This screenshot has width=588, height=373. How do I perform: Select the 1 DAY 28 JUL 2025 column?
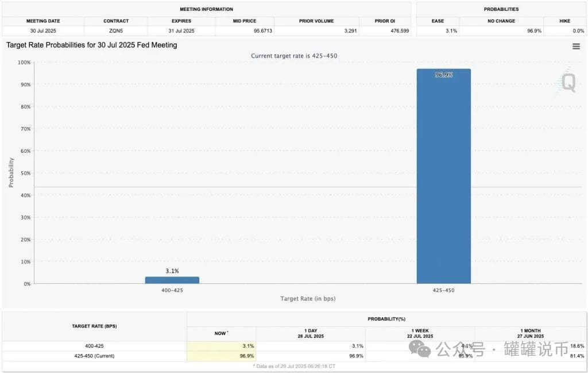[x=311, y=333]
